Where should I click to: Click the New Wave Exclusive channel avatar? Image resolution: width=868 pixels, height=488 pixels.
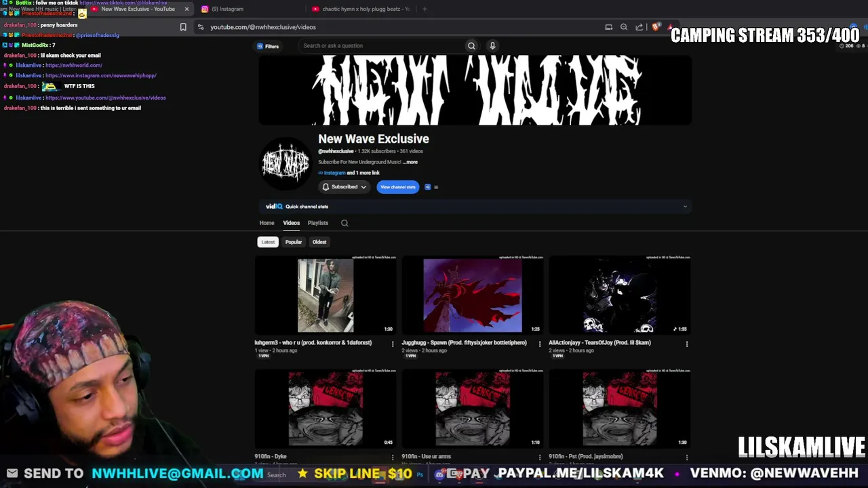coord(285,163)
